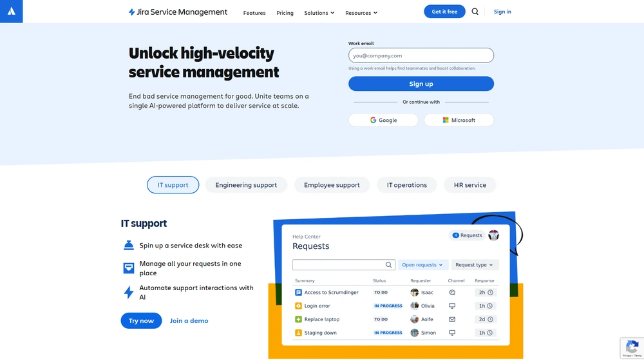Click the Google logo icon

click(x=373, y=120)
